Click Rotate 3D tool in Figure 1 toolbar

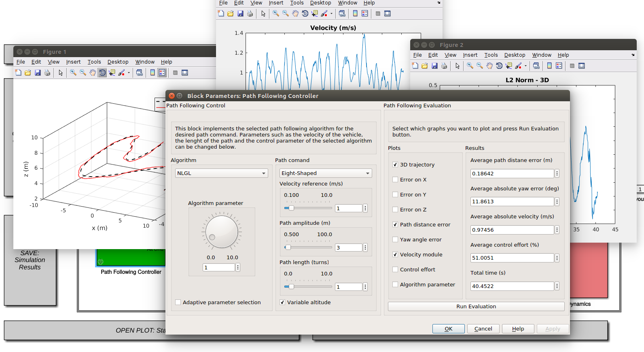[102, 73]
